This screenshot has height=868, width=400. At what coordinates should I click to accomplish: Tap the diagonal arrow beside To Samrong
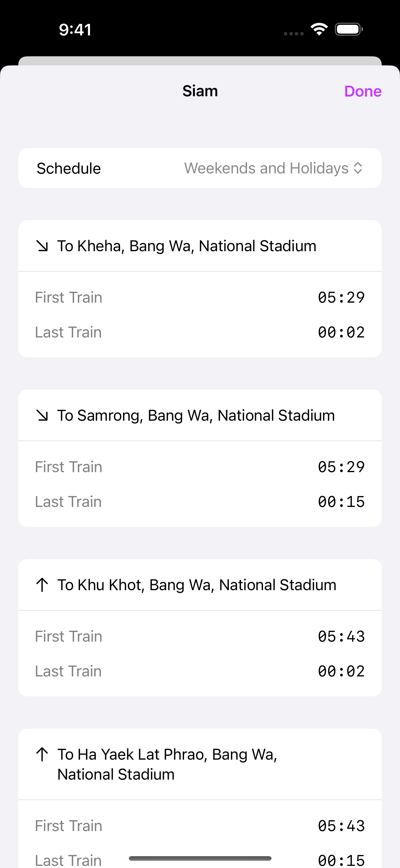point(42,416)
